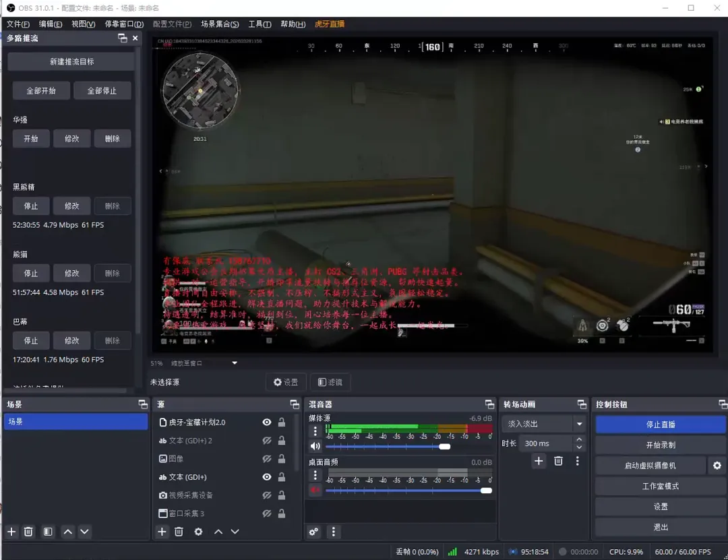Click 全部开始 to start all streams
Screen dimensions: 728x560
pyautogui.click(x=41, y=90)
